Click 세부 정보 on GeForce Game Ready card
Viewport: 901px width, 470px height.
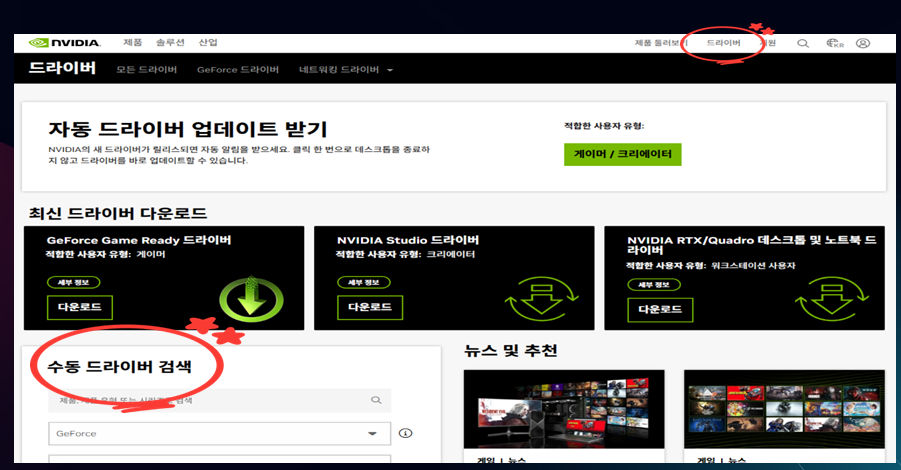click(74, 282)
